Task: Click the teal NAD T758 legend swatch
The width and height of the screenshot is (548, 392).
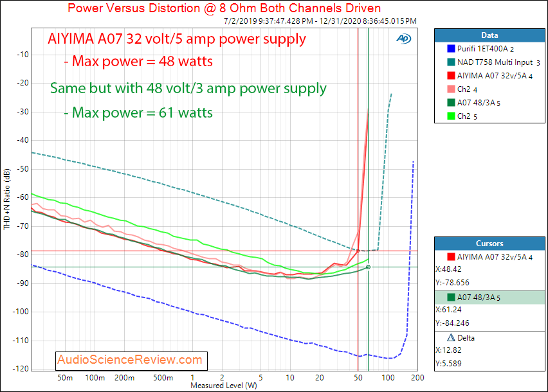Action: (x=451, y=62)
